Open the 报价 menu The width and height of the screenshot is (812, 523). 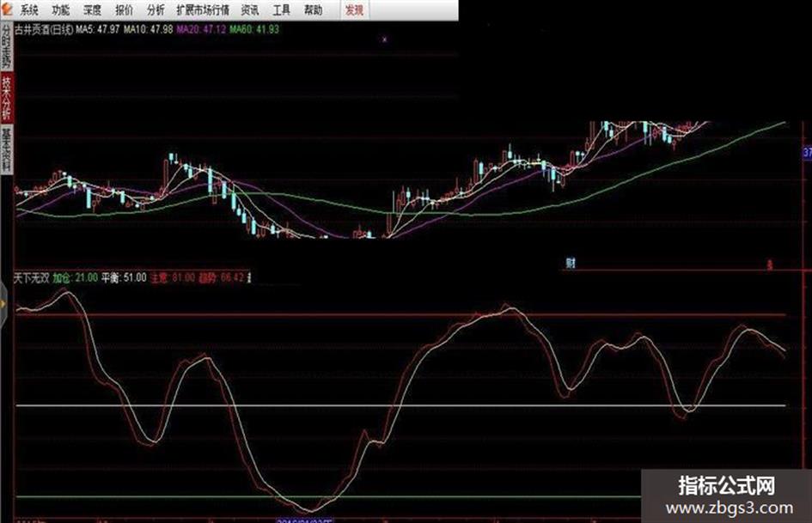(125, 9)
